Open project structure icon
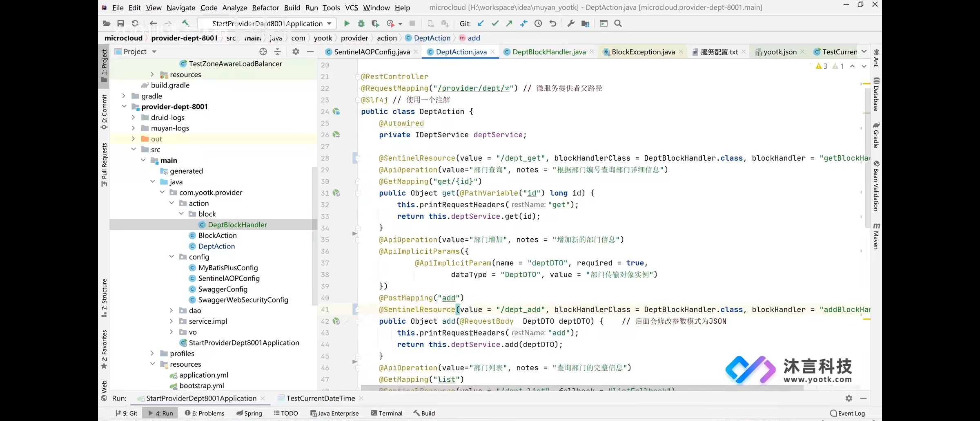 [x=585, y=24]
